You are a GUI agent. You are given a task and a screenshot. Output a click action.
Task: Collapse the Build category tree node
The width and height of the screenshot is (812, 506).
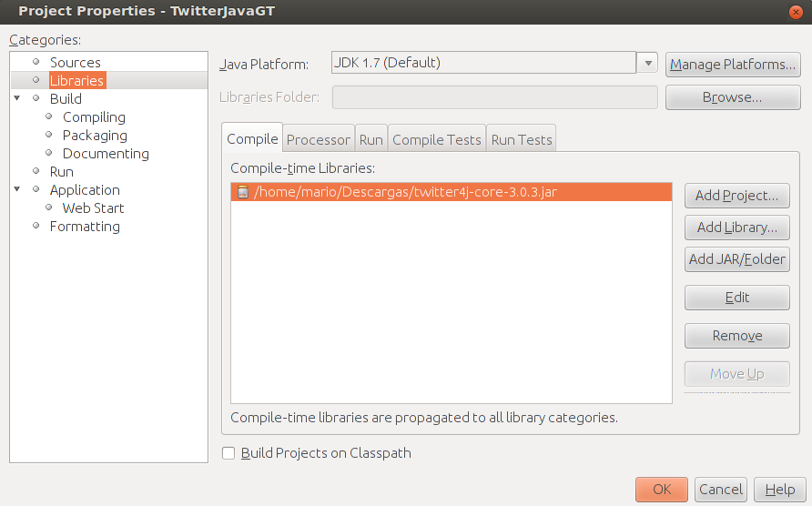click(x=17, y=98)
